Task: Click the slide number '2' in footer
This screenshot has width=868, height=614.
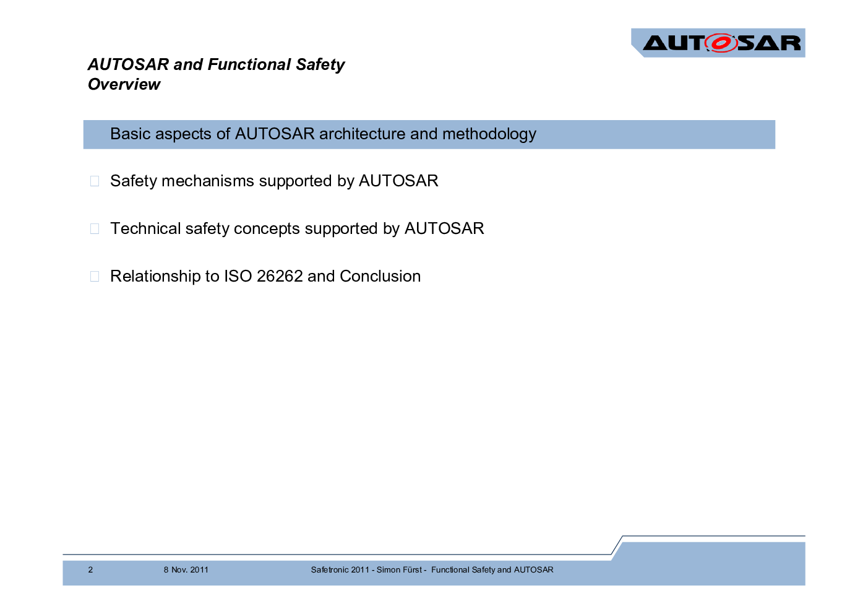Action: (x=90, y=569)
